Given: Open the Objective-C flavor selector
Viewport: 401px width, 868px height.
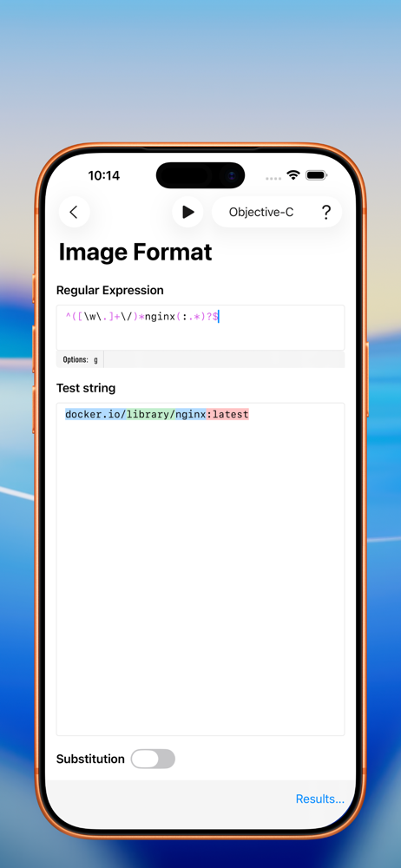Looking at the screenshot, I should pos(261,212).
